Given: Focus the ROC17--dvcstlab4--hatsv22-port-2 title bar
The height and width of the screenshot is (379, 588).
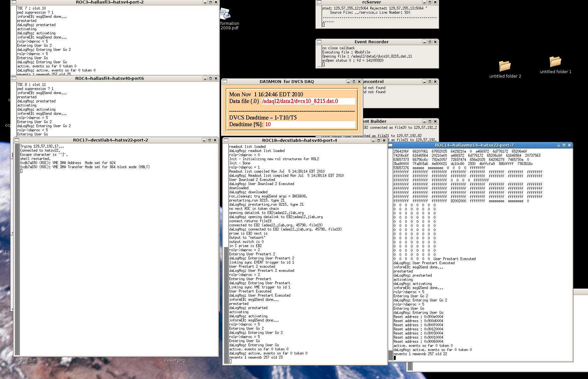Looking at the screenshot, I should pos(110,140).
